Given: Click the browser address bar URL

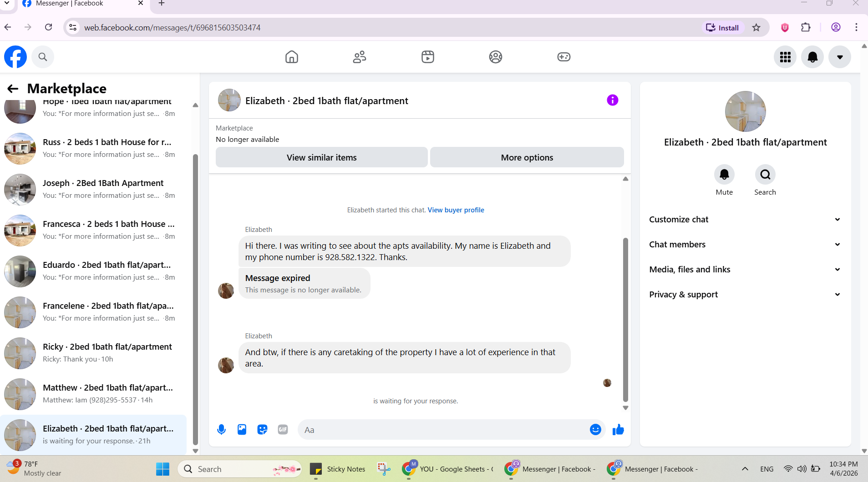Looking at the screenshot, I should pyautogui.click(x=173, y=28).
